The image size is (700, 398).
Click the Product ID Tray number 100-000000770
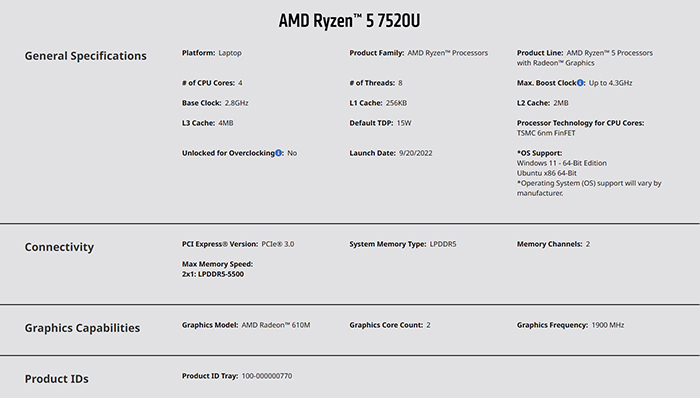pyautogui.click(x=267, y=376)
